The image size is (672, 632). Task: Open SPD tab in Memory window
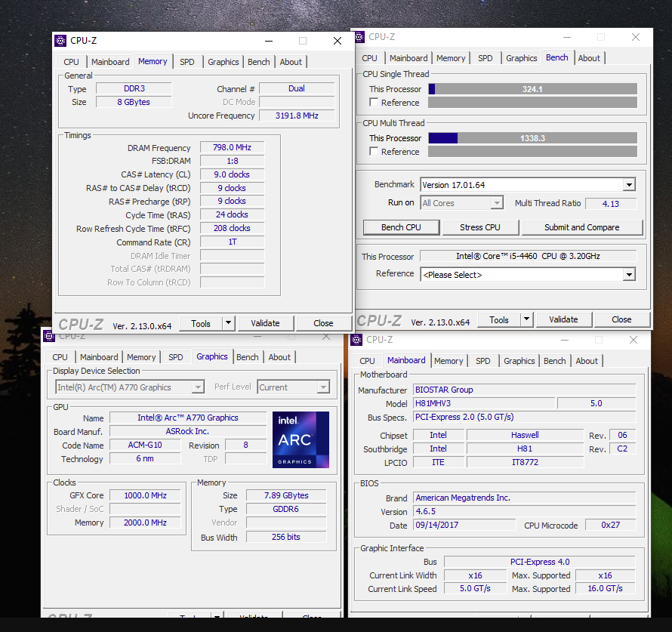point(186,62)
